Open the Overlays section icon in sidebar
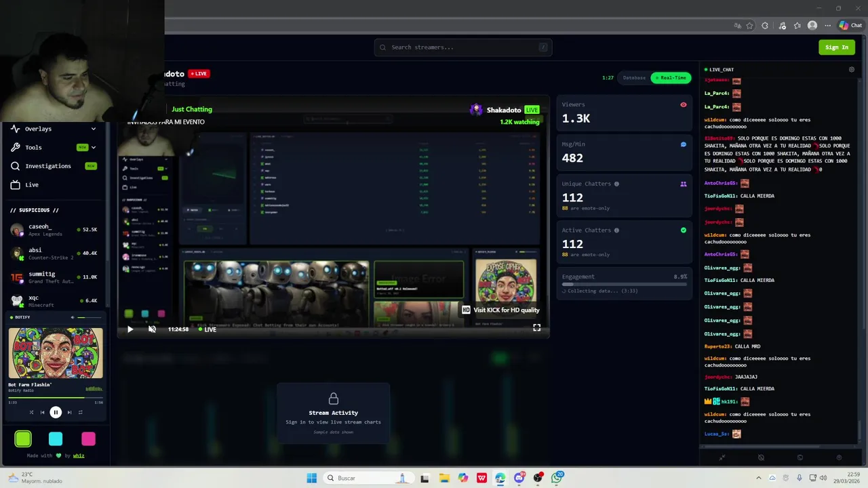Viewport: 868px width, 488px height. [x=15, y=129]
